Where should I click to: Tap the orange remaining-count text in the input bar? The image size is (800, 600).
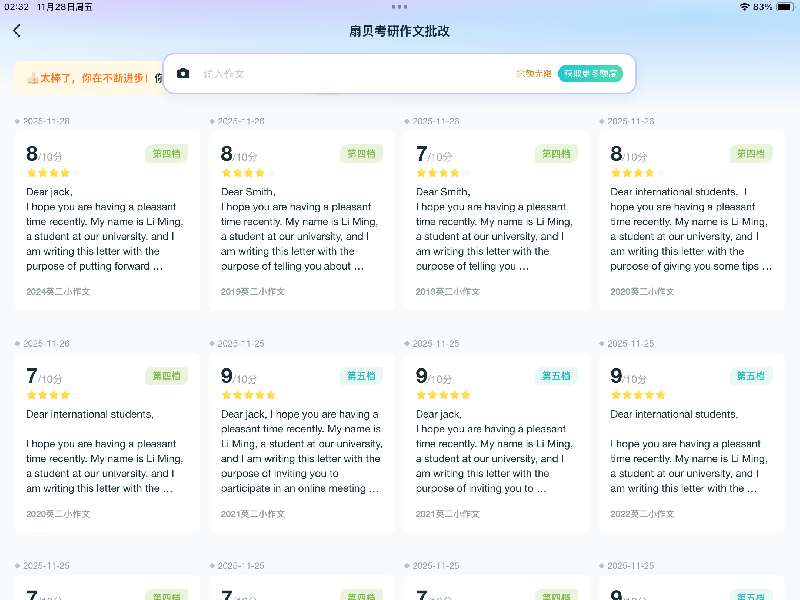pos(533,74)
